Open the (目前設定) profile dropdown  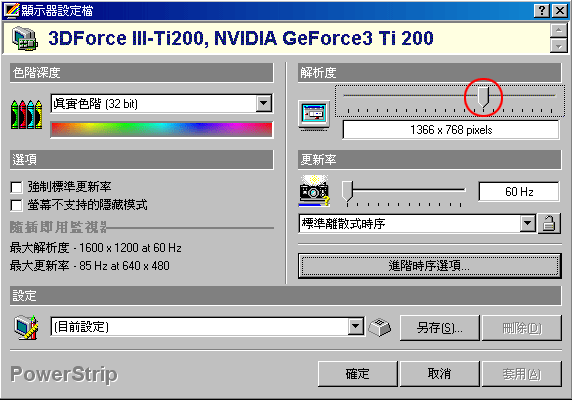(355, 326)
